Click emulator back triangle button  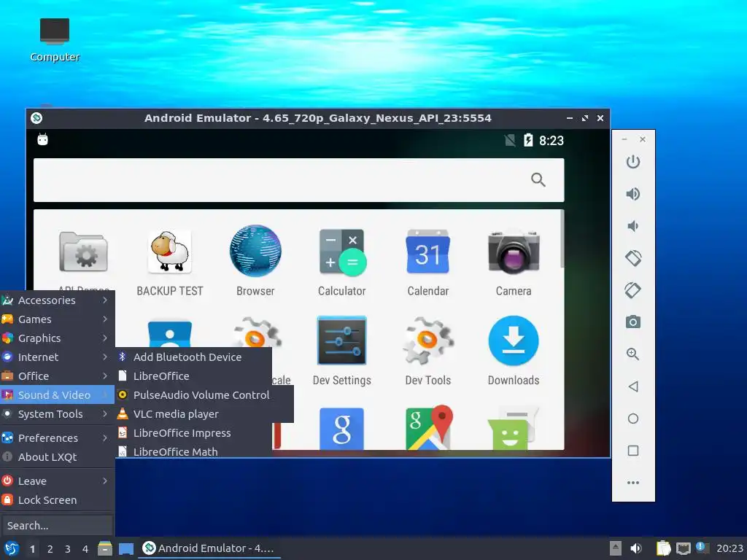(633, 386)
